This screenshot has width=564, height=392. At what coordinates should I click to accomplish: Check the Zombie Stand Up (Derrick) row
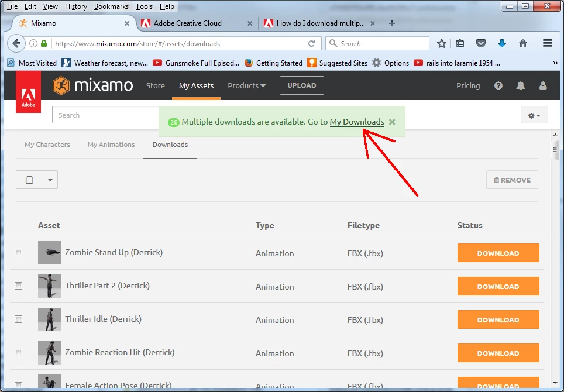18,253
